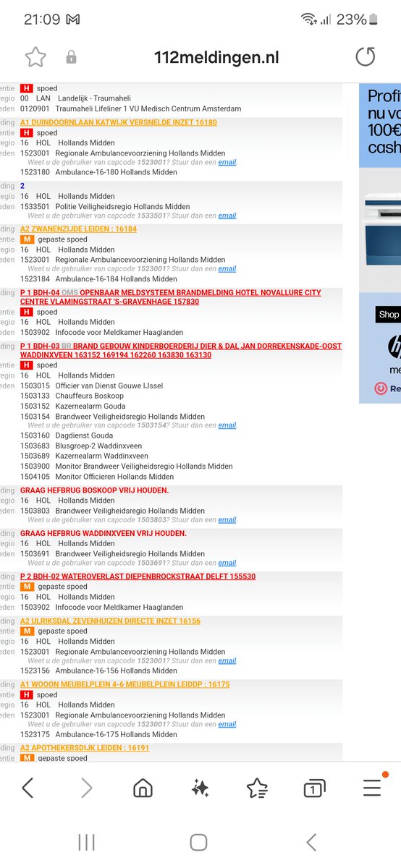401x868 pixels.
Task: Open the browser home page icon
Action: (x=143, y=788)
